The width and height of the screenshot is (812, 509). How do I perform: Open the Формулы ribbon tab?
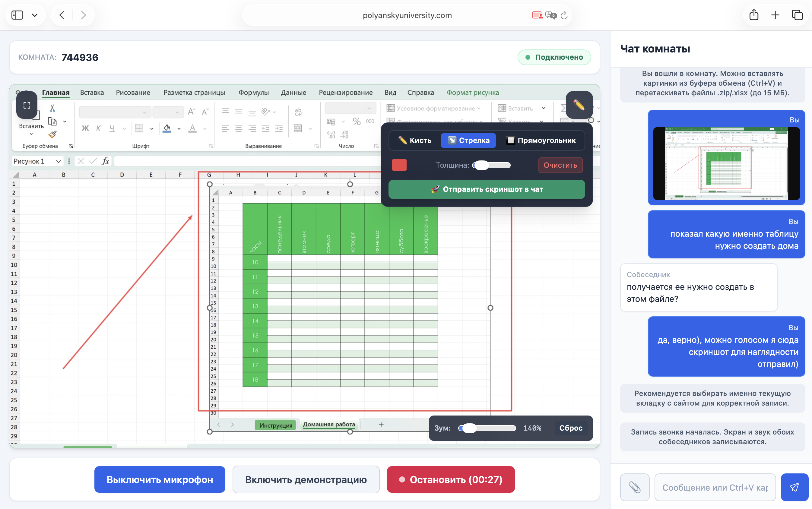pos(253,93)
